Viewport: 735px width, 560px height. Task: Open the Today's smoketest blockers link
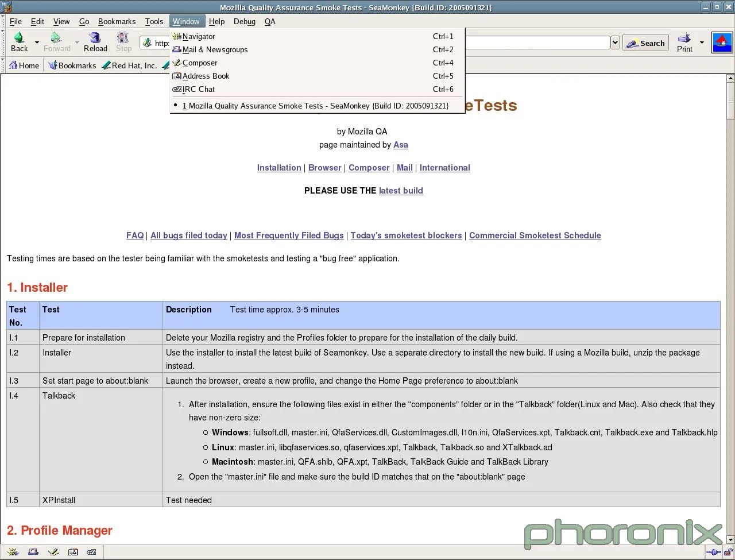click(407, 235)
